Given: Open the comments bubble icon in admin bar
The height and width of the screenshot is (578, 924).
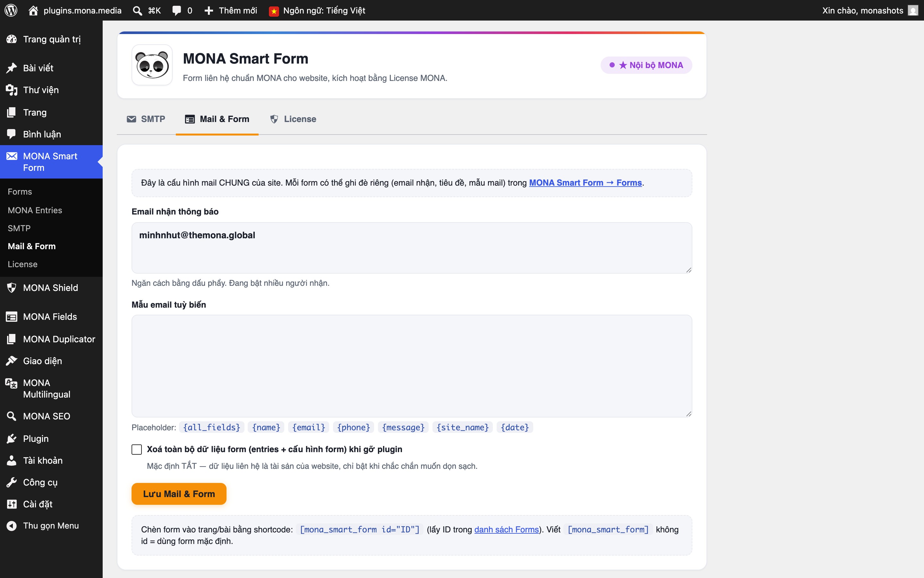Looking at the screenshot, I should tap(176, 10).
